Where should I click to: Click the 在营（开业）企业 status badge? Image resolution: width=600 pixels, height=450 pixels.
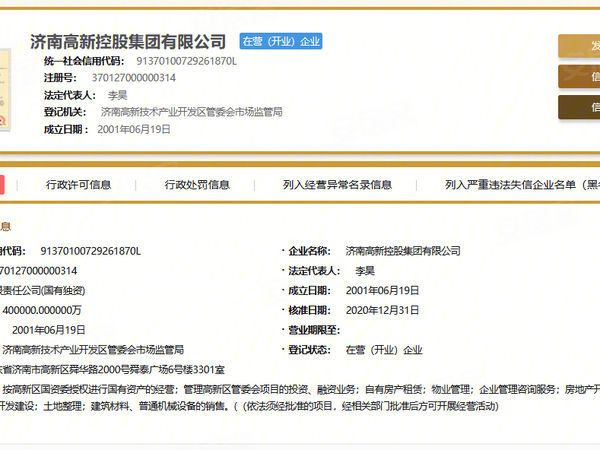[x=281, y=41]
